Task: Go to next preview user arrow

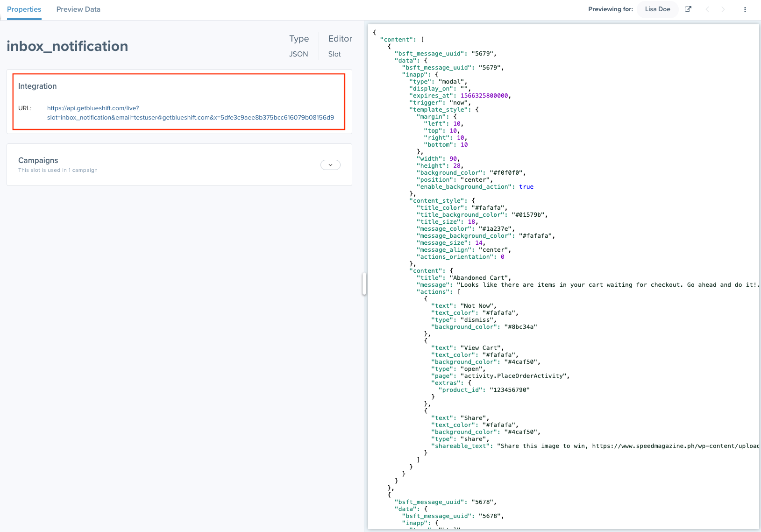Action: point(723,9)
